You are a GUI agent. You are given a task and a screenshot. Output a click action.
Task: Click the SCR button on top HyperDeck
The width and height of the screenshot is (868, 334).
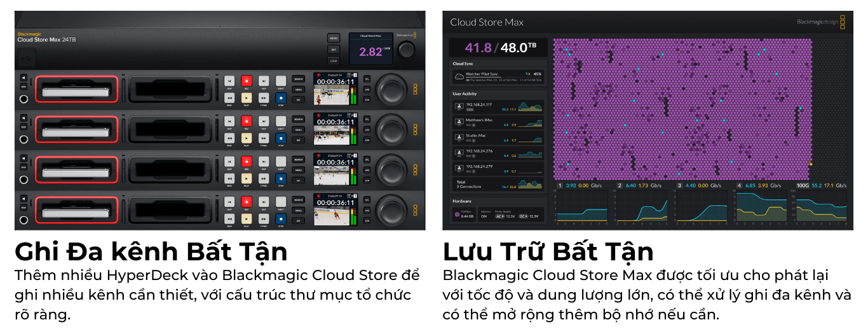tap(367, 99)
